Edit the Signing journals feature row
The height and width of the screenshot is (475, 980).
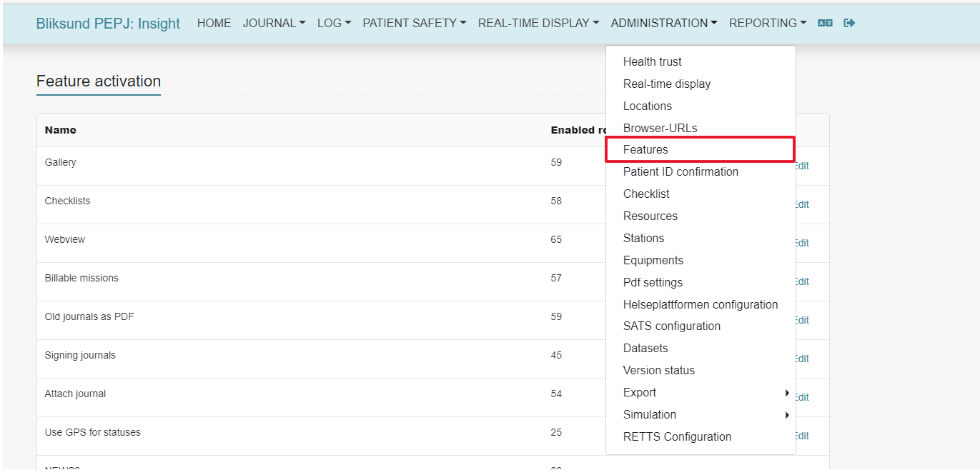[802, 359]
